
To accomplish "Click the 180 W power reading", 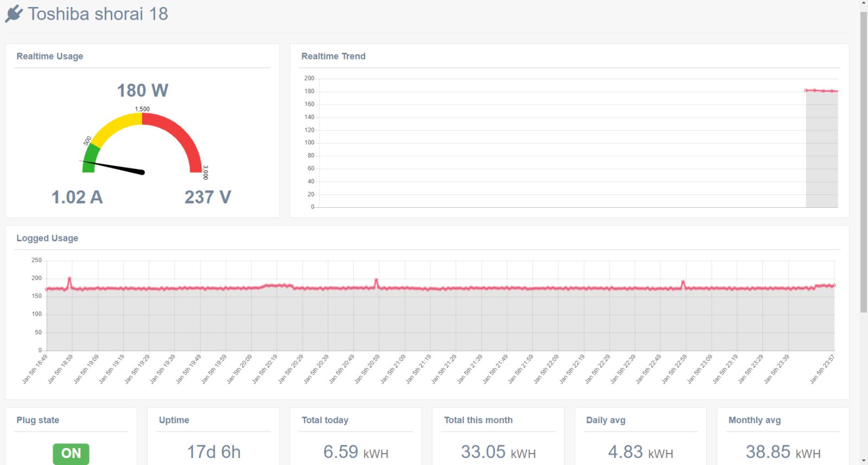I will 143,90.
